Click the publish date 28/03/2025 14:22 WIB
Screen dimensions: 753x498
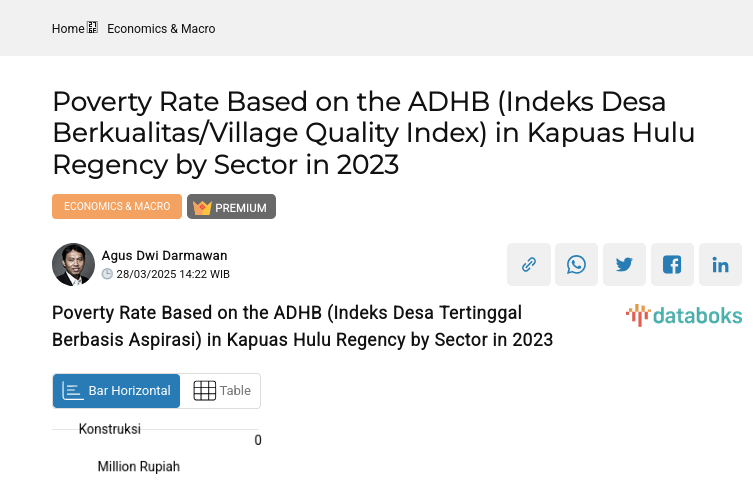pyautogui.click(x=173, y=274)
